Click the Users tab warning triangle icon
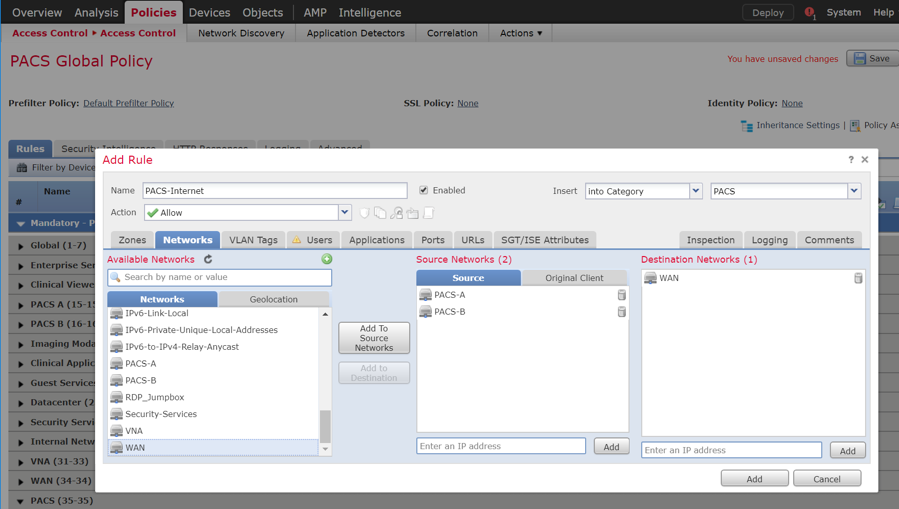Image resolution: width=899 pixels, height=509 pixels. coord(296,240)
